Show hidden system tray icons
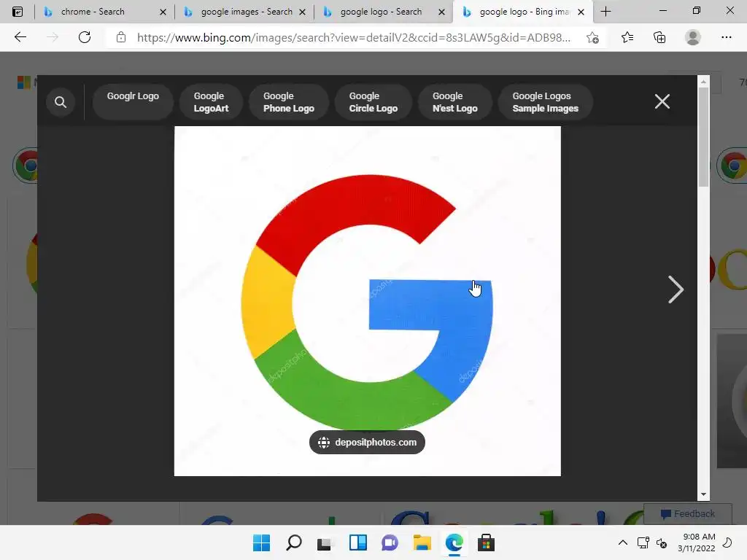Image resolution: width=747 pixels, height=560 pixels. pyautogui.click(x=623, y=542)
